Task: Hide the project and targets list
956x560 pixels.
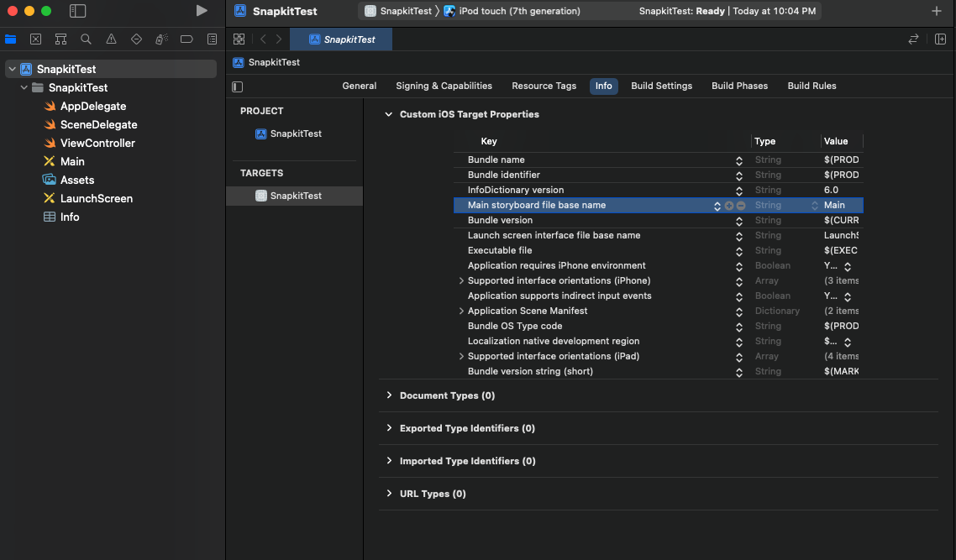Action: pos(238,86)
